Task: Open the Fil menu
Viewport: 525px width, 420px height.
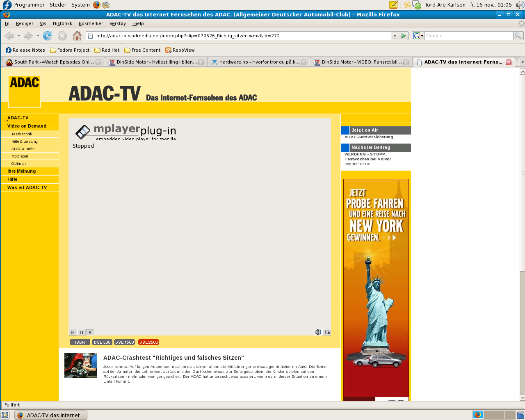Action: point(7,23)
